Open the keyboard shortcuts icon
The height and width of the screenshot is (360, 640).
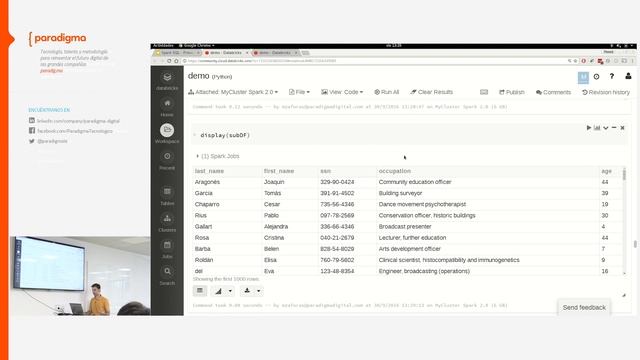coord(484,92)
